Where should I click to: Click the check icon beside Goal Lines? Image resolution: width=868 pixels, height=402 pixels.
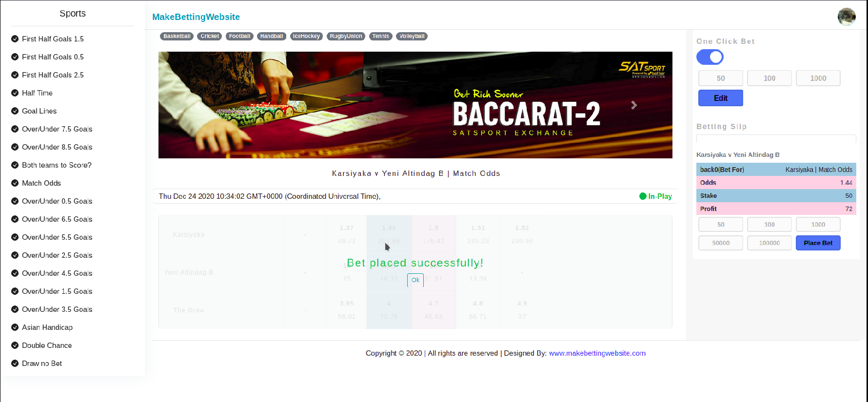click(x=15, y=111)
